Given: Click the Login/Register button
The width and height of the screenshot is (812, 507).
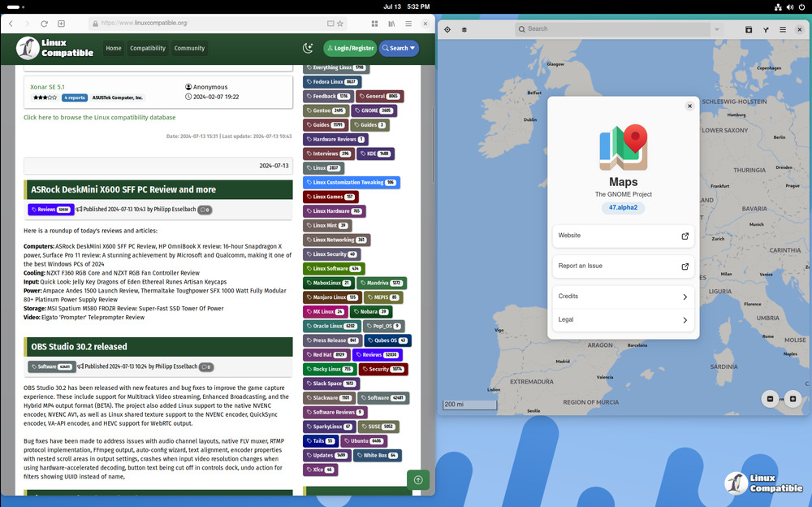Looking at the screenshot, I should [x=351, y=48].
